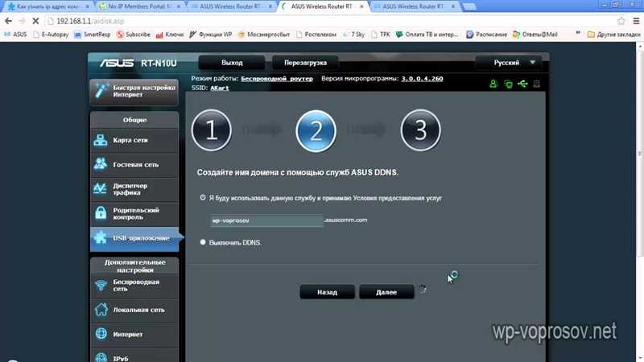Image resolution: width=644 pixels, height=362 pixels.
Task: Click the DDNS domain name input field
Action: 266,220
